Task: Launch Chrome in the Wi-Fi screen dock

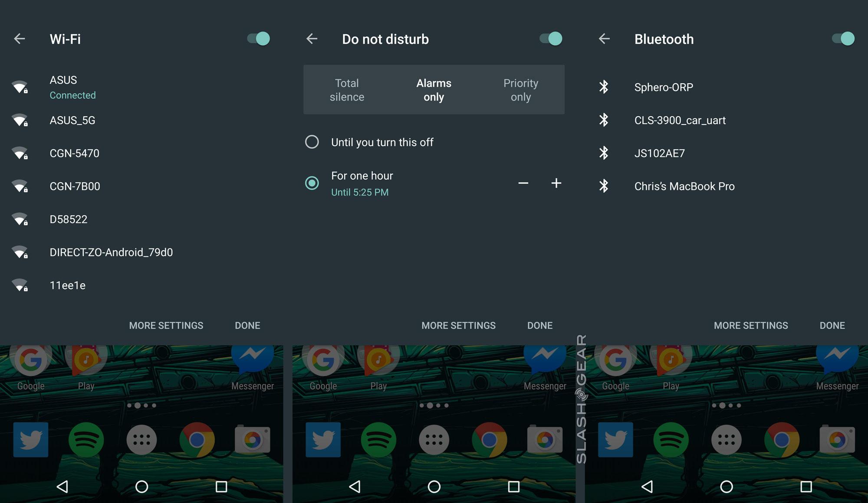Action: click(197, 440)
